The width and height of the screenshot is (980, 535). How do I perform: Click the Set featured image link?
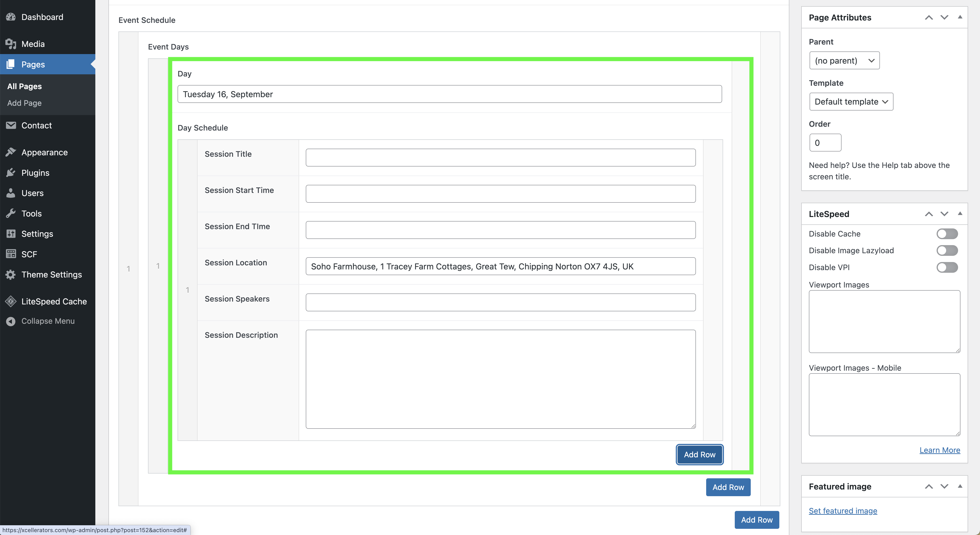click(x=843, y=511)
